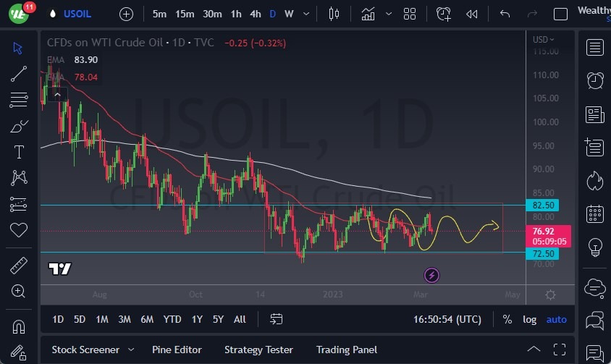Toggle percent scale on price axis
This screenshot has width=611, height=364.
coord(507,319)
